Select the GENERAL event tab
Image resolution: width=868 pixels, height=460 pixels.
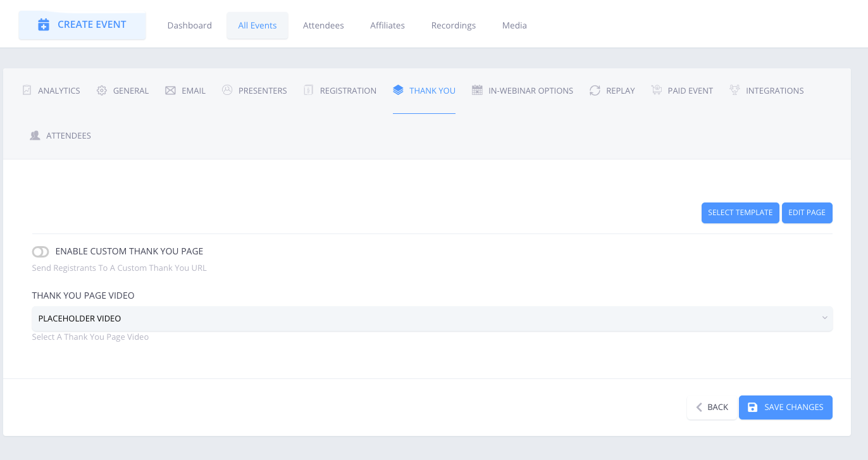123,90
